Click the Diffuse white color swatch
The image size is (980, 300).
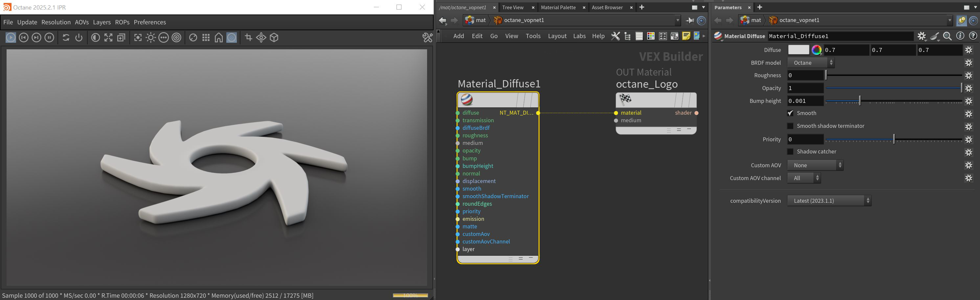click(798, 50)
